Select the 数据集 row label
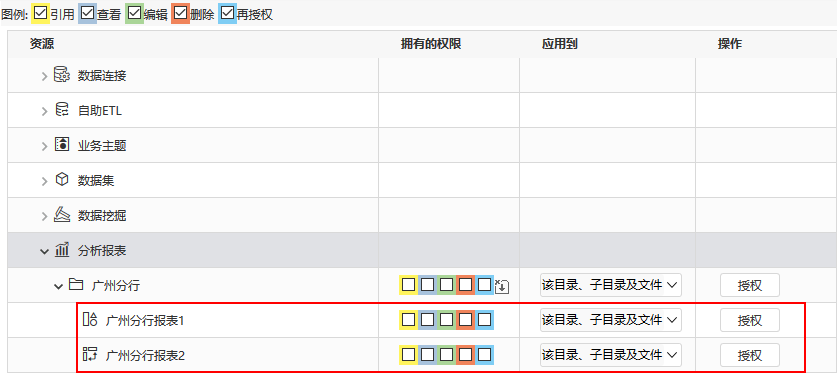Screen dimensions: 837x373 pos(96,181)
